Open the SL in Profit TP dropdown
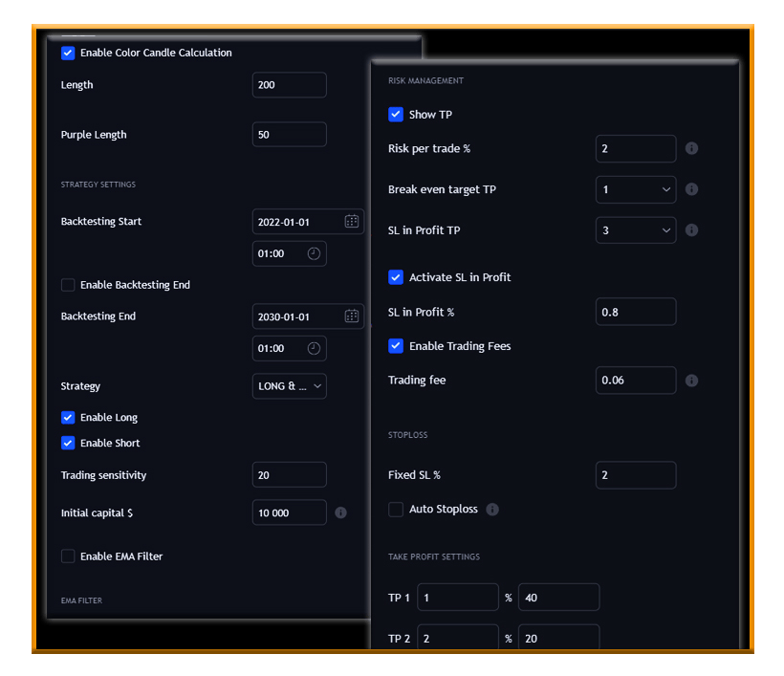This screenshot has height=676, width=784. (636, 230)
